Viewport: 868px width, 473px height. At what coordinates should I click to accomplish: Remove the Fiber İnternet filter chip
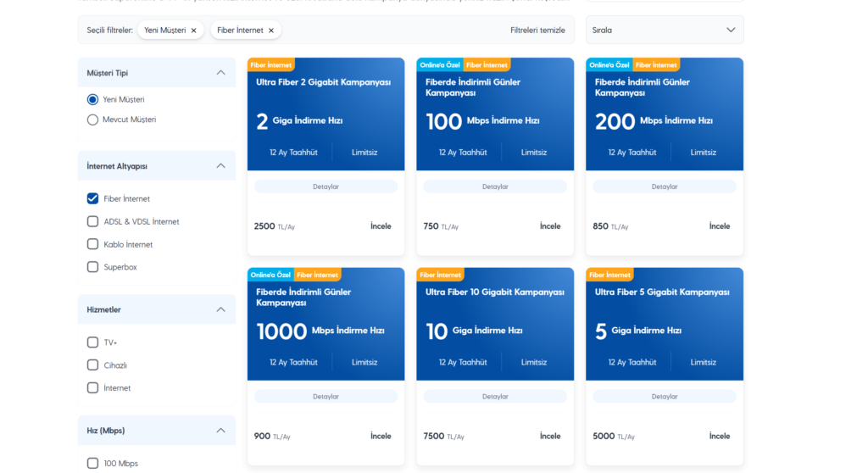click(271, 31)
